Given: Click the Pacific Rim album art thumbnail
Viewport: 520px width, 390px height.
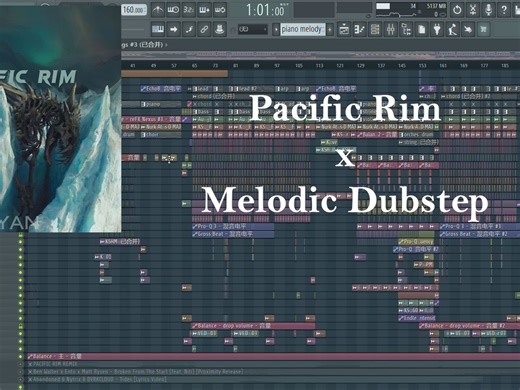Looking at the screenshot, I should click(60, 118).
